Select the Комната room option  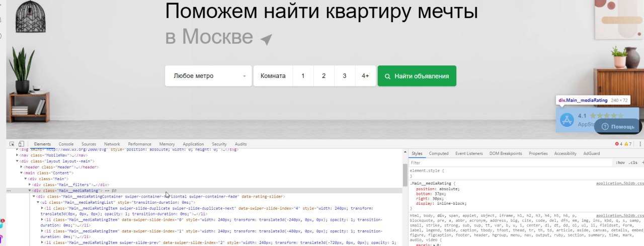tap(273, 76)
